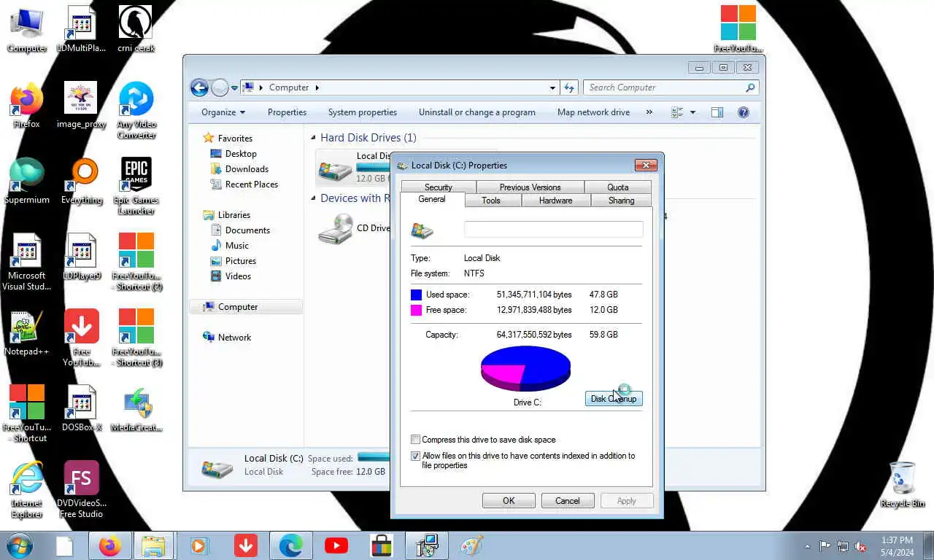This screenshot has width=934, height=560.
Task: Launch Any Video Converter shortcut
Action: pos(136,111)
